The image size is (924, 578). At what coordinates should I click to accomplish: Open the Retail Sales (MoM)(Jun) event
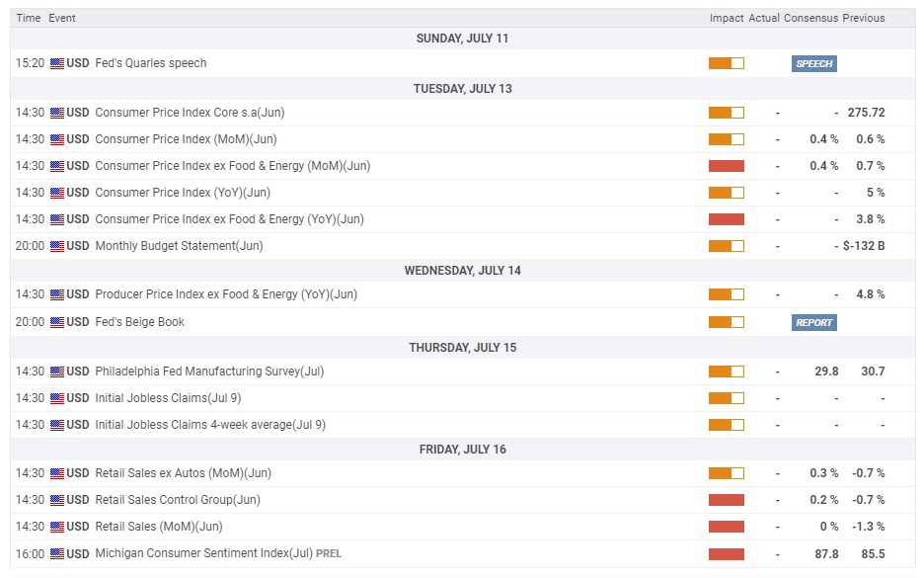click(x=159, y=527)
